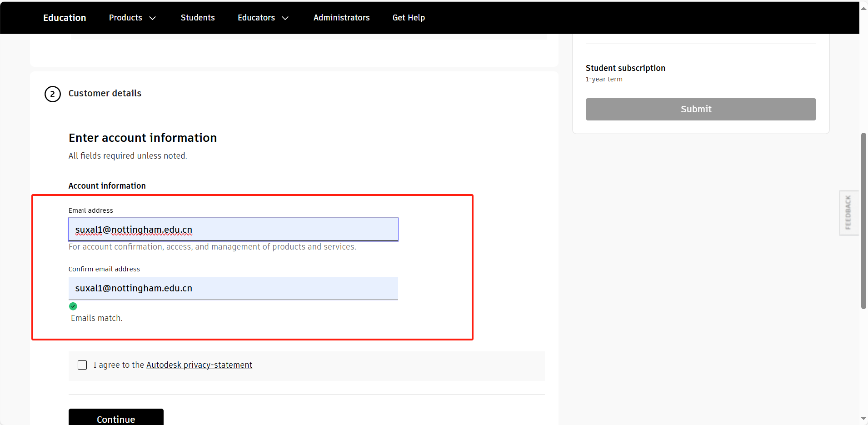This screenshot has height=425, width=868.
Task: Click the step 2 circle icon
Action: (x=53, y=94)
